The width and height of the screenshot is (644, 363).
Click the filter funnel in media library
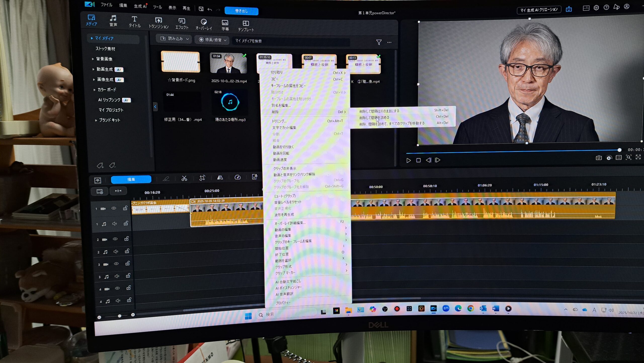coord(379,42)
